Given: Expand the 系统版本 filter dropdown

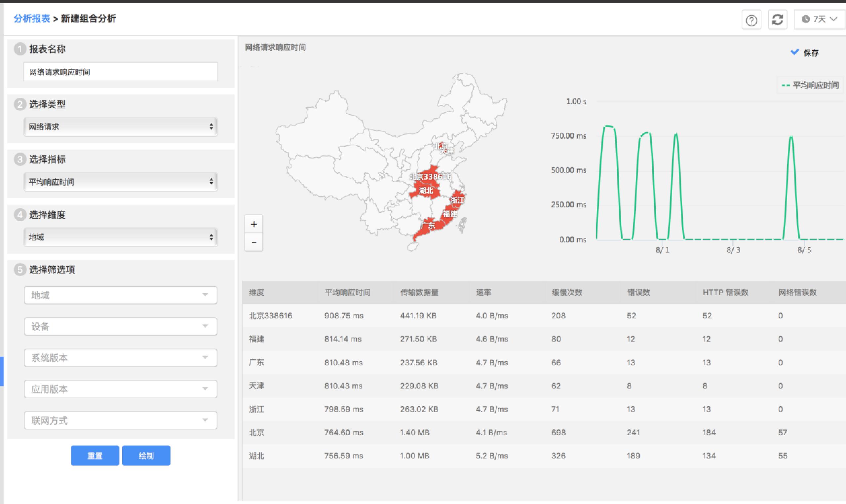Looking at the screenshot, I should tap(121, 358).
